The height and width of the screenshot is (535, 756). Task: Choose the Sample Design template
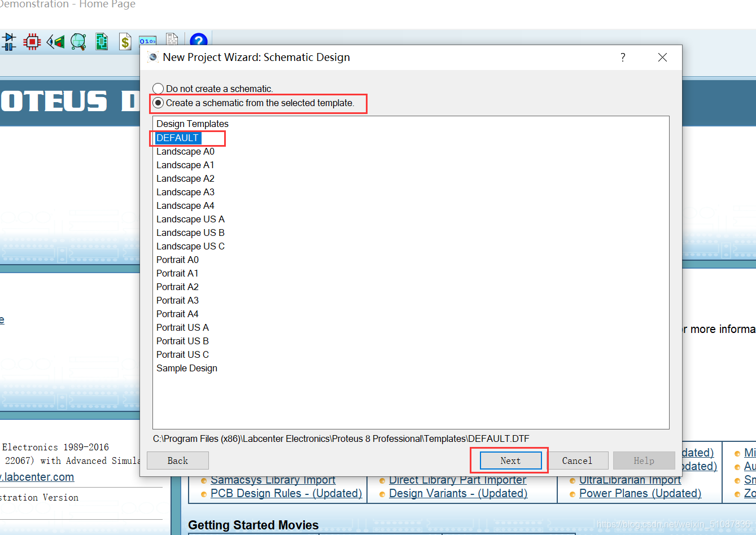pos(186,368)
